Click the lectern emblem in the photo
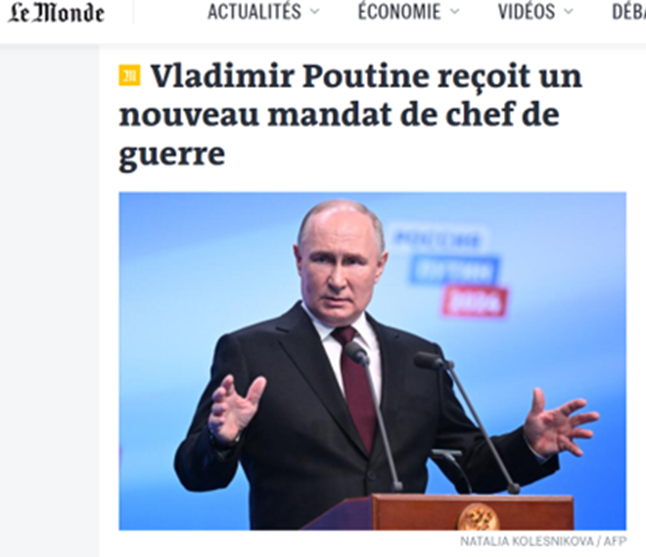646x557 pixels. point(478,517)
